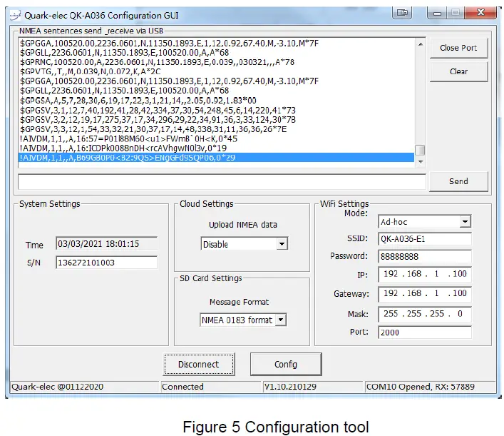Click status bar text Quark-elec @01122020
Screen dimensions: 504x436
(x=57, y=387)
